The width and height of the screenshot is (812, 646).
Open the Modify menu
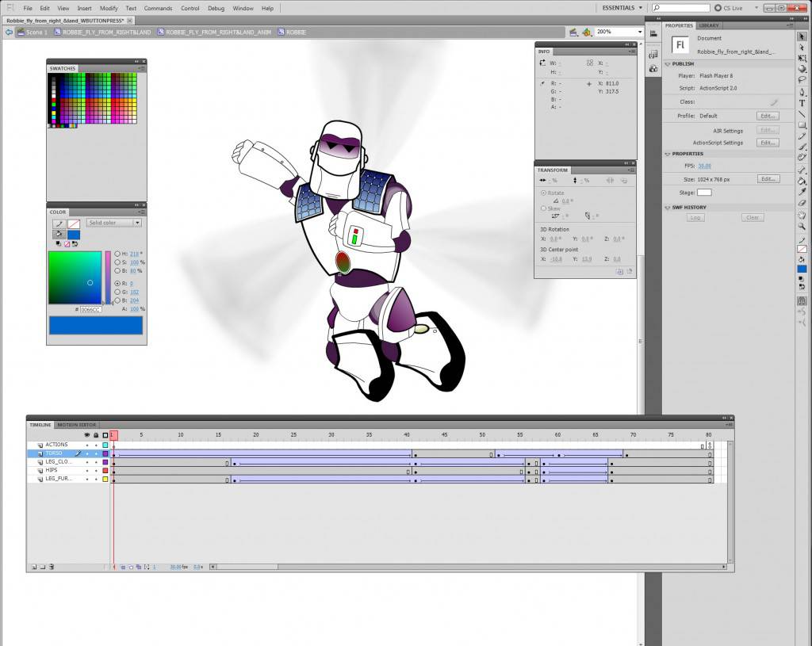point(108,9)
